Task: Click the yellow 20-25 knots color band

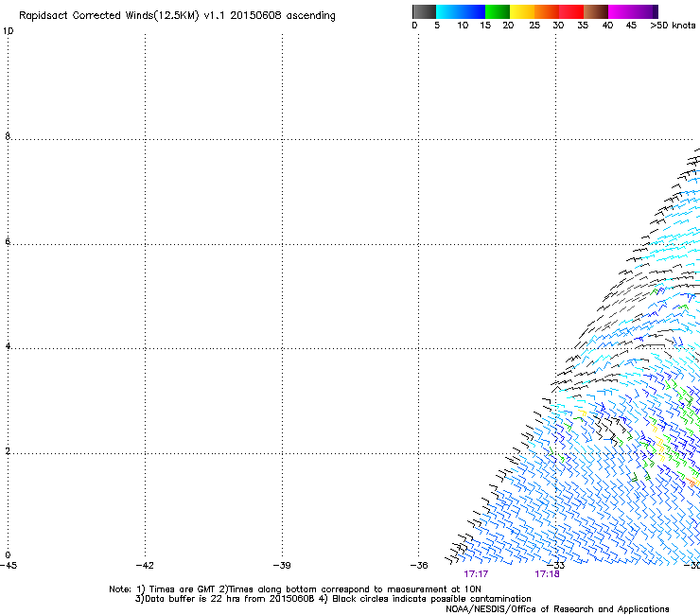Action: tap(522, 11)
